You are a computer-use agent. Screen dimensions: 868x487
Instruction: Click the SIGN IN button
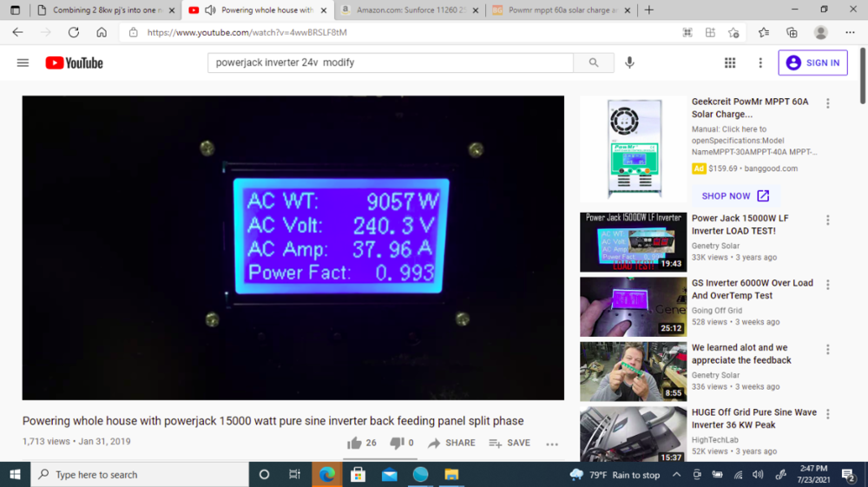(x=812, y=63)
